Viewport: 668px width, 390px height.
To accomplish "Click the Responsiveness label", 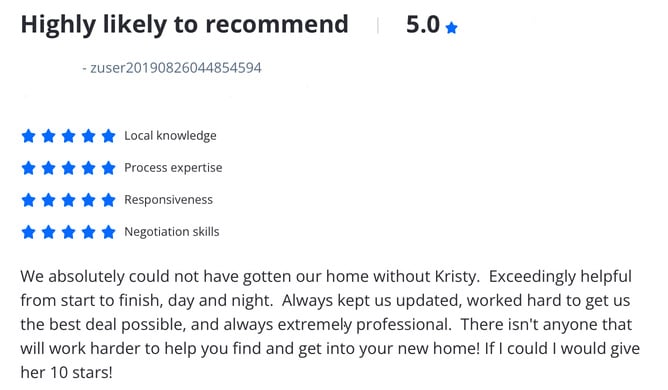I will point(168,200).
